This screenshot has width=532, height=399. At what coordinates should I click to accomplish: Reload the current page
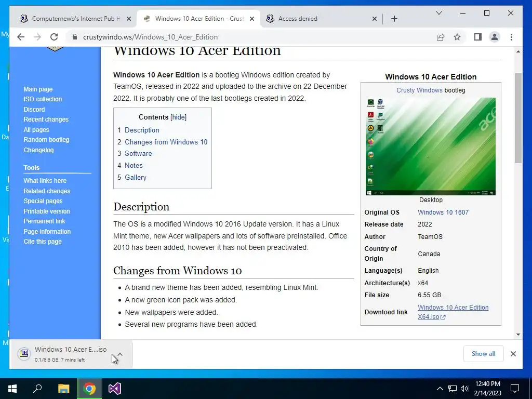coord(54,37)
